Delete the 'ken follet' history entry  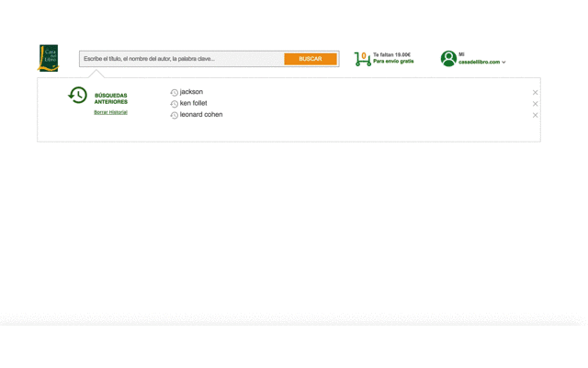[x=535, y=104]
